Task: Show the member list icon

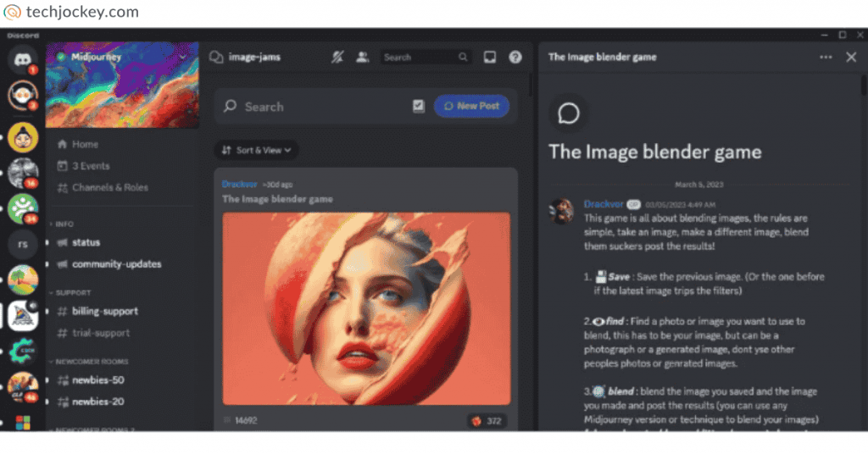Action: [363, 58]
